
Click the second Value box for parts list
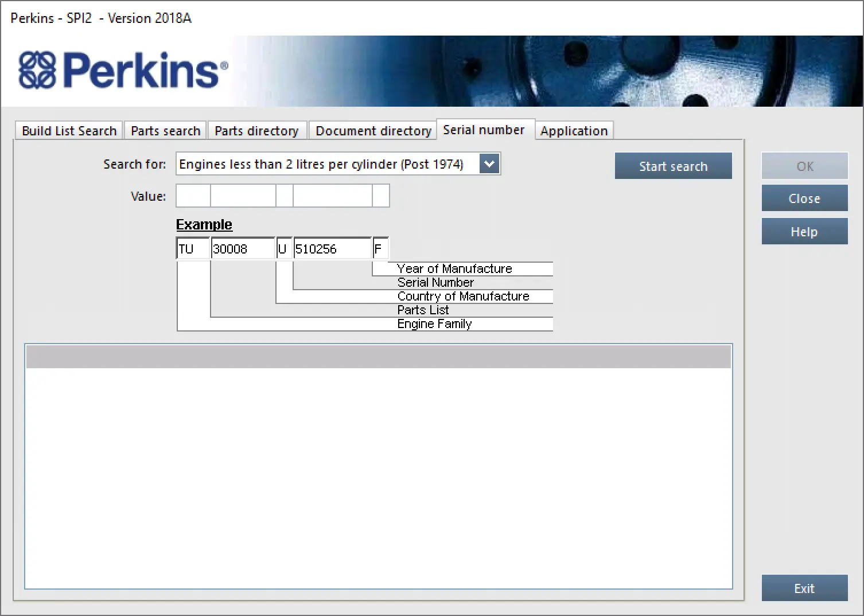tap(243, 196)
